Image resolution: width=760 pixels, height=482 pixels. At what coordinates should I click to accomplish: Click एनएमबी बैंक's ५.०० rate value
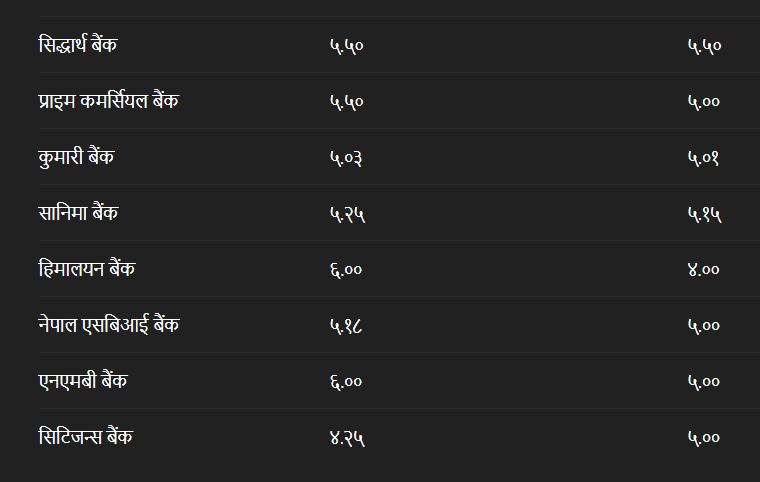click(704, 382)
